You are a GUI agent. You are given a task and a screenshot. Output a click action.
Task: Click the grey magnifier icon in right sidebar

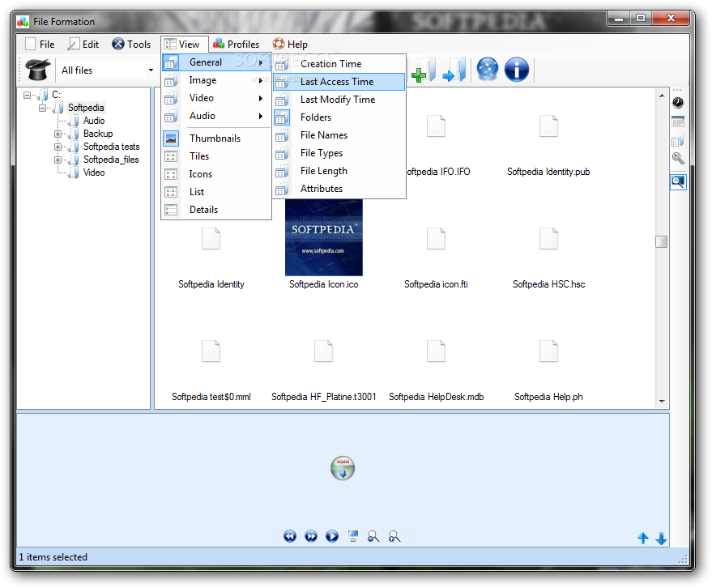(678, 159)
